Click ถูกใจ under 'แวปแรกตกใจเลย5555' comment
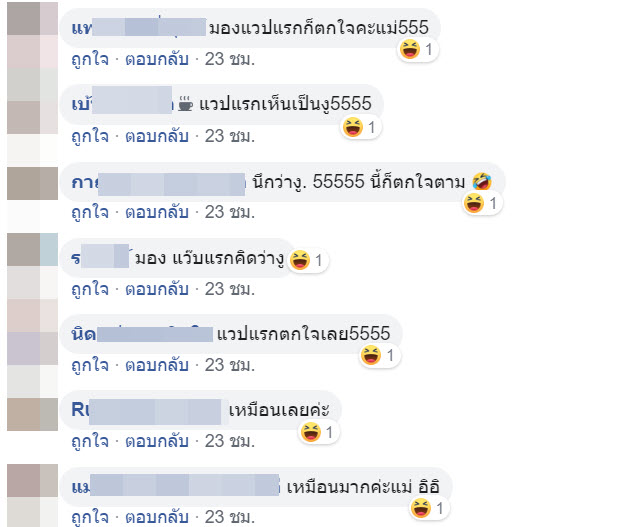 pyautogui.click(x=90, y=365)
